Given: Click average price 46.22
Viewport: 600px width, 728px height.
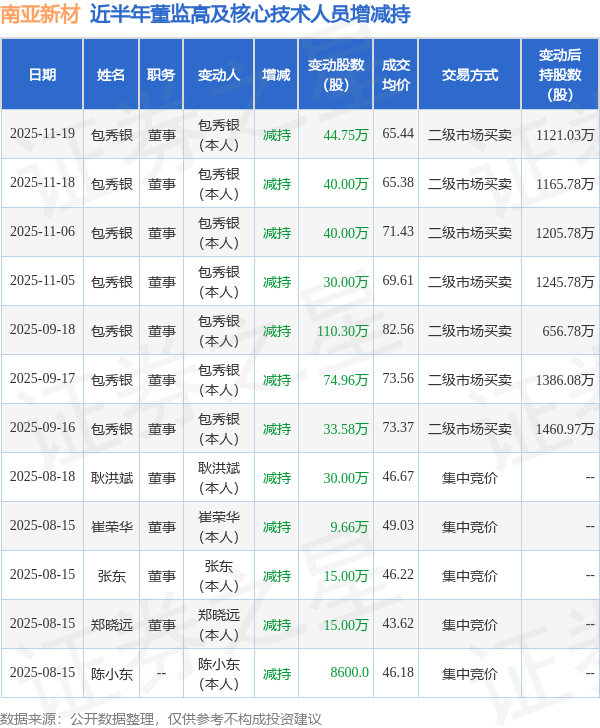Looking at the screenshot, I should (x=398, y=574).
